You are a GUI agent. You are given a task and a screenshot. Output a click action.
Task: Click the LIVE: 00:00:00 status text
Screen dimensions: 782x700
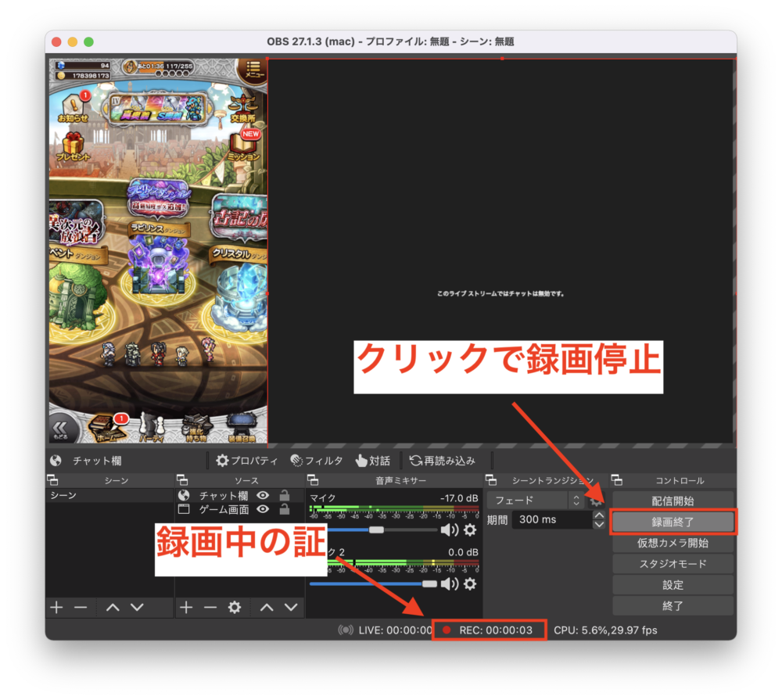[x=396, y=630]
